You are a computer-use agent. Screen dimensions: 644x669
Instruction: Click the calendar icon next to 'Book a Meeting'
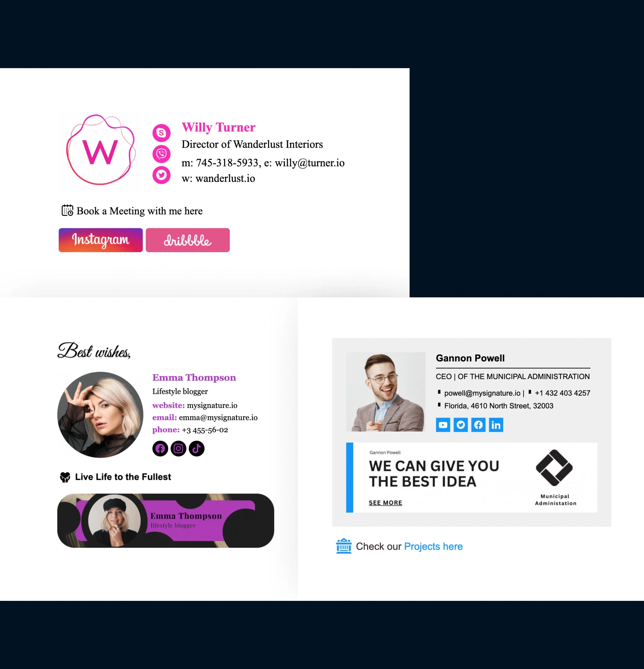(x=67, y=210)
